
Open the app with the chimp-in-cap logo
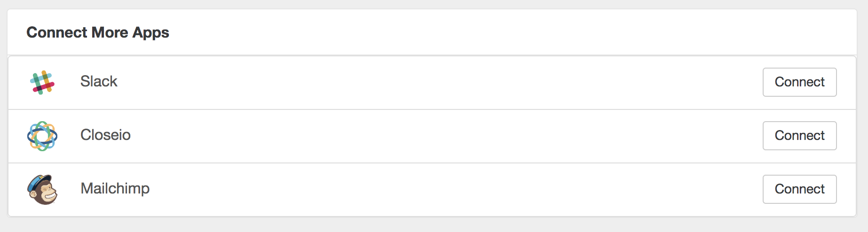(x=115, y=188)
